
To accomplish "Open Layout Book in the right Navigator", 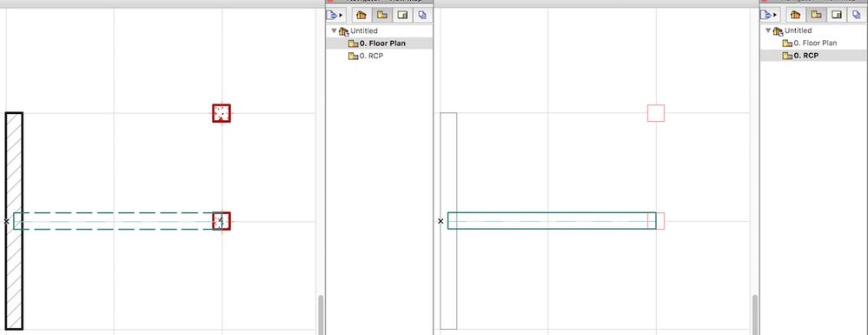I will coord(837,15).
